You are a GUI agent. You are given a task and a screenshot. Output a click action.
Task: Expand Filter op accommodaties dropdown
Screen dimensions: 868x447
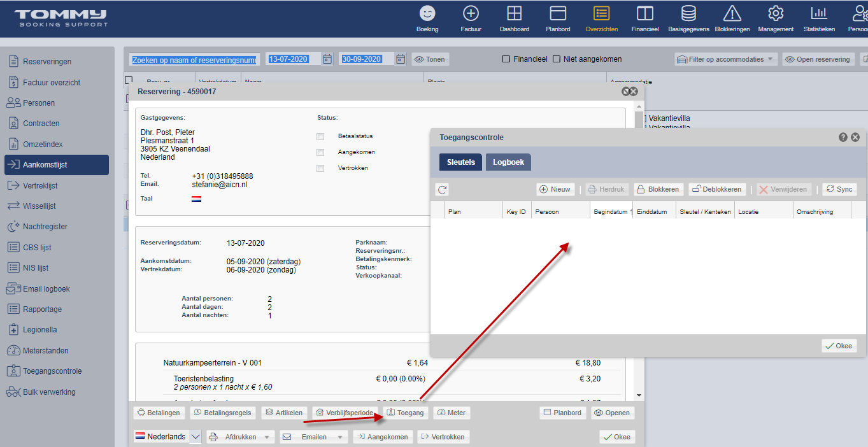726,59
